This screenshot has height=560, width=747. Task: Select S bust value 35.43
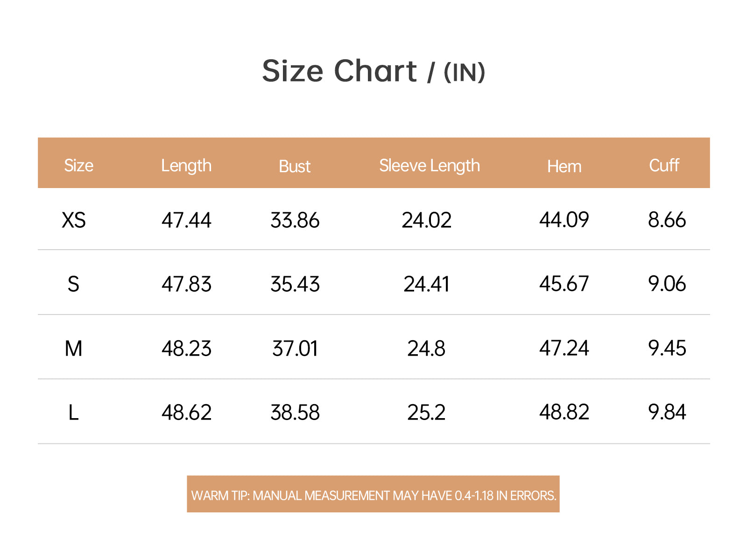(295, 284)
